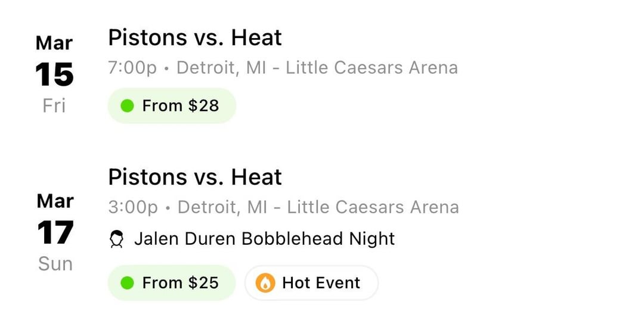Image resolution: width=644 pixels, height=333 pixels.
Task: Click the green dot beside From $28
Action: point(127,106)
